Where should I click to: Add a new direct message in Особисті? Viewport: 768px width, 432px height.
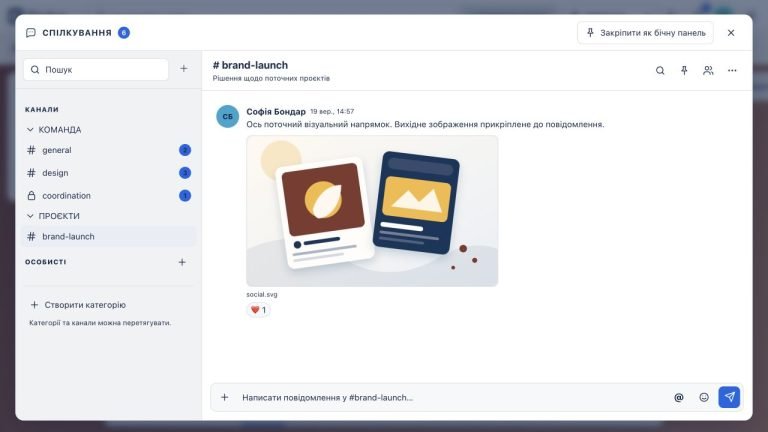[182, 262]
